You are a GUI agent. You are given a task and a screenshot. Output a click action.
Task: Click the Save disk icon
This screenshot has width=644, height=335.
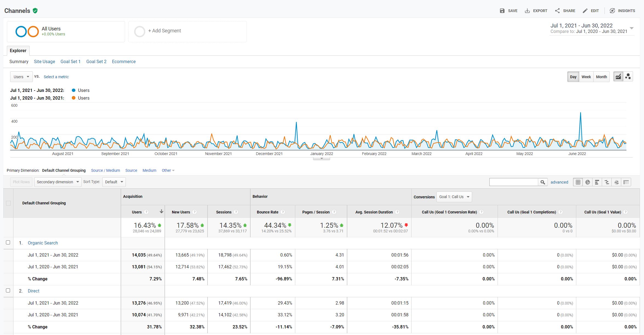coord(502,11)
